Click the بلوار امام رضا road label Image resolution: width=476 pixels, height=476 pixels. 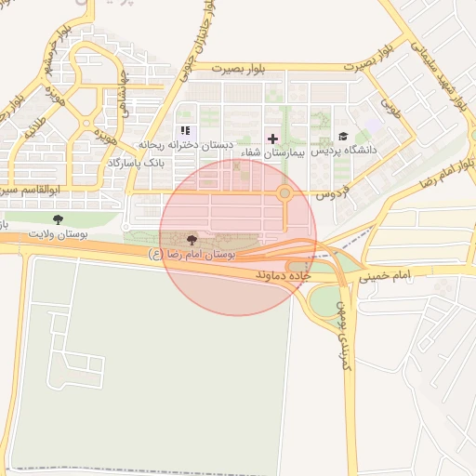click(x=447, y=173)
